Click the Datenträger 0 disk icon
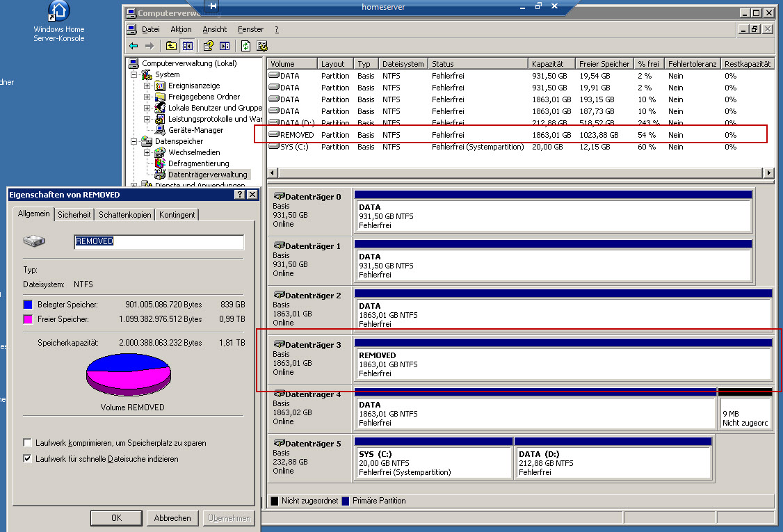This screenshot has width=783, height=532. click(x=279, y=196)
